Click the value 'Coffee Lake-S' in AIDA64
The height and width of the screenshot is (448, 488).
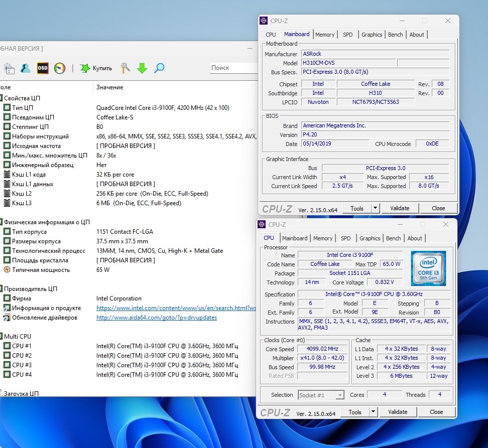[115, 117]
